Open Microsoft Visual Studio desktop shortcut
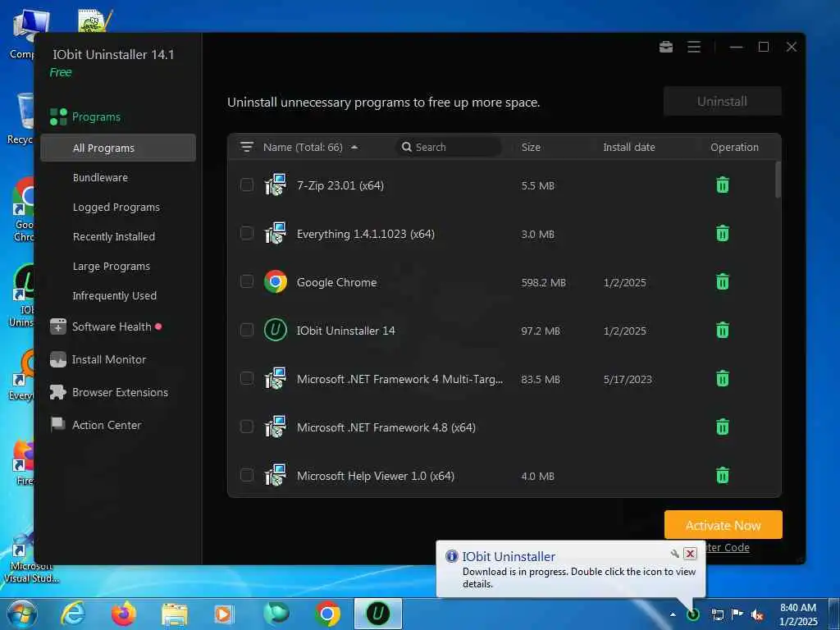 [31, 557]
